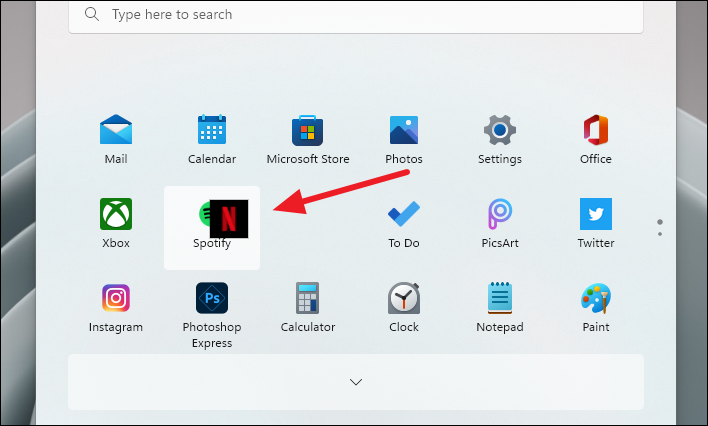Launch the Clock app icon
708x426 pixels.
404,298
